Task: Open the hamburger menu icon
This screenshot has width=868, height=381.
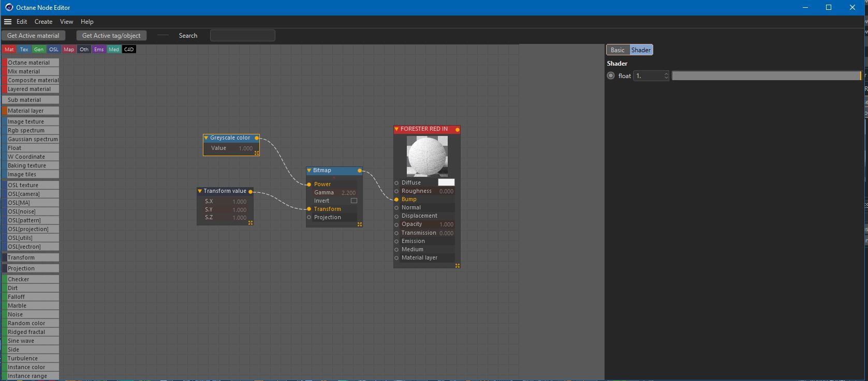Action: (x=8, y=22)
